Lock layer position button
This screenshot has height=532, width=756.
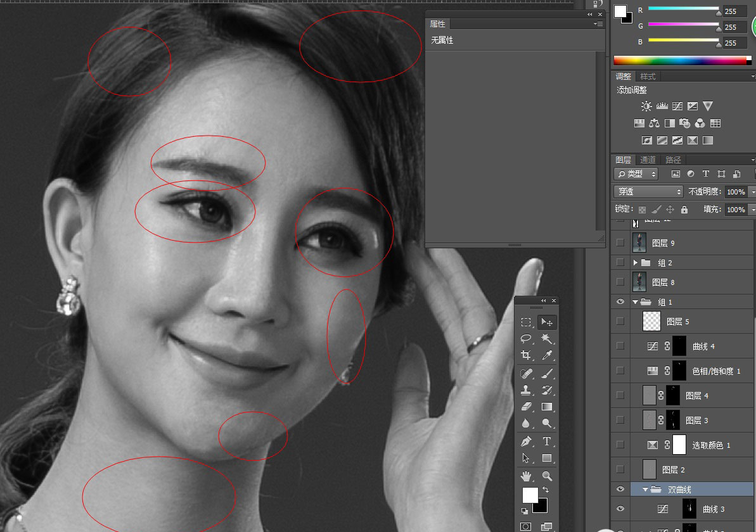coord(670,210)
